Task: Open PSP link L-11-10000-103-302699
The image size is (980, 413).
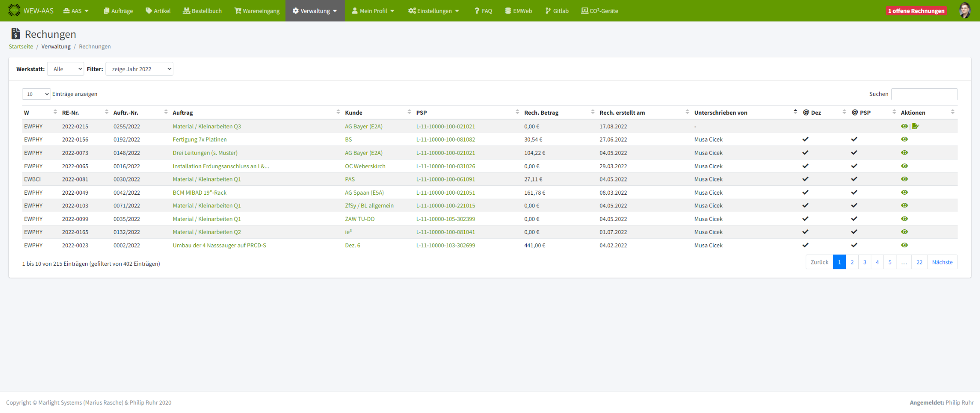Action: [445, 245]
